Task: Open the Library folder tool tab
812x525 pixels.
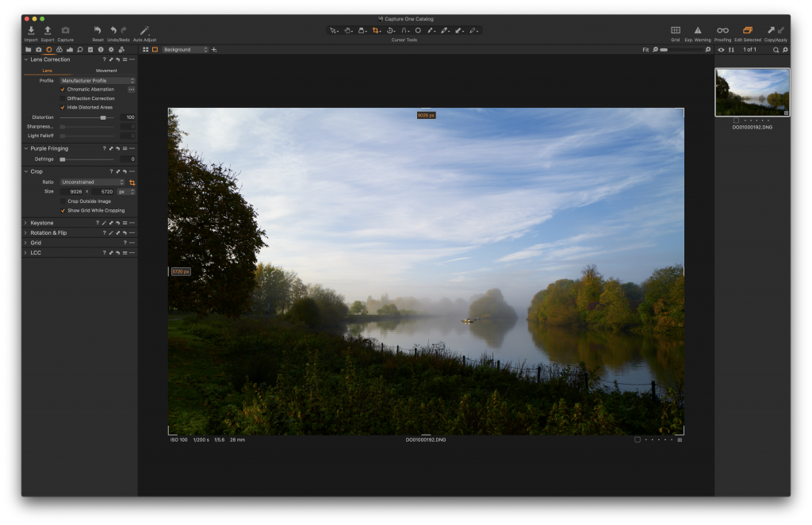Action: [x=28, y=50]
